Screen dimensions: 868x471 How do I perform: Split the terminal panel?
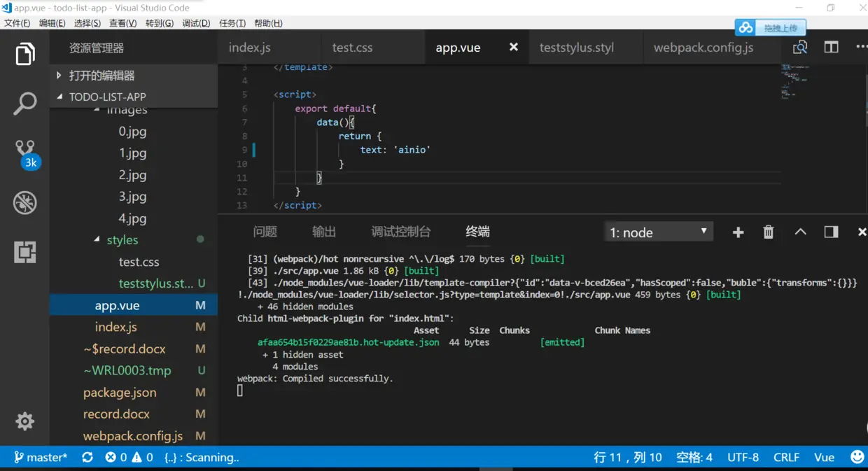pos(830,232)
